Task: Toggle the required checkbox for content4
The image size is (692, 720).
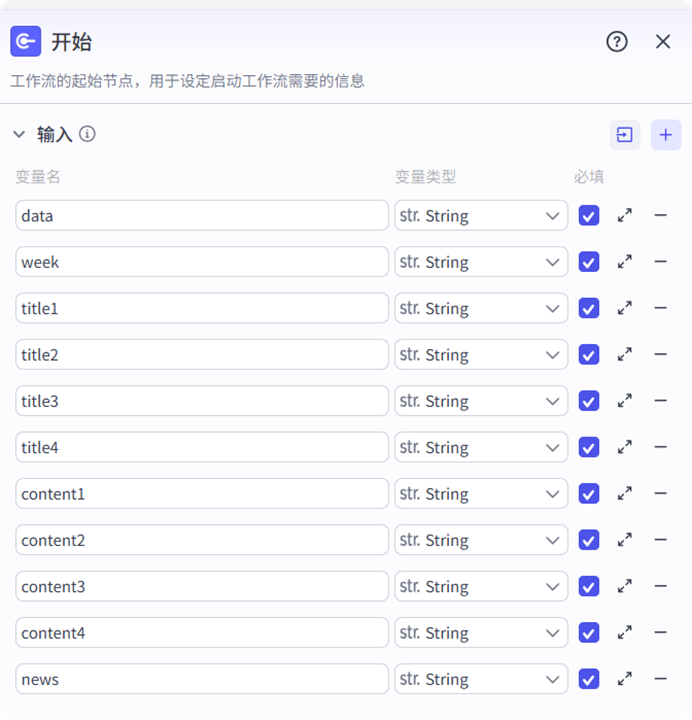Action: click(589, 633)
